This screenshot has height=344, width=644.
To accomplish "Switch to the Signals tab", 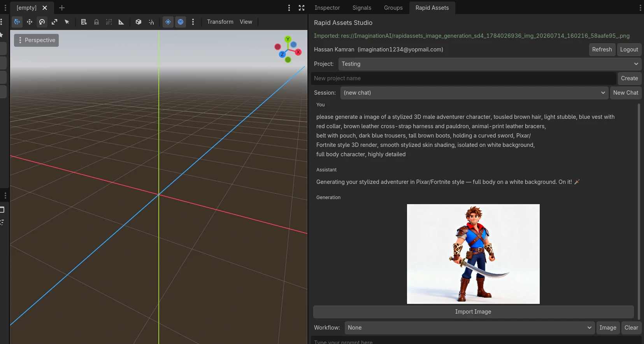I will (362, 8).
